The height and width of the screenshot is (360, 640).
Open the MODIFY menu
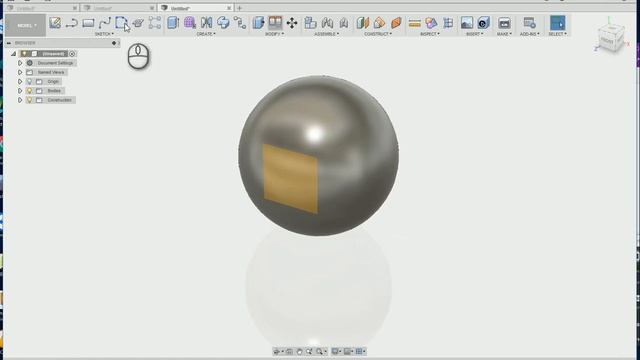pos(275,34)
